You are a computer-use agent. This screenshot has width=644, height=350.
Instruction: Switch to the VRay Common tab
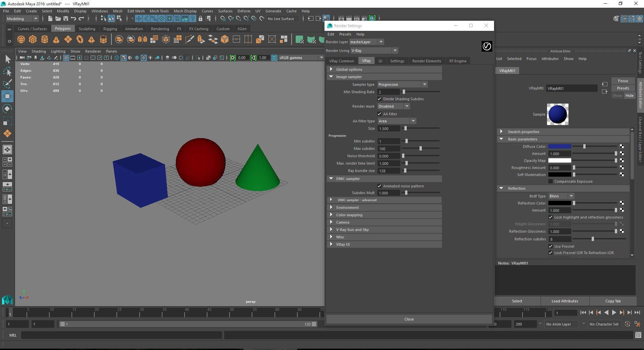tap(341, 61)
